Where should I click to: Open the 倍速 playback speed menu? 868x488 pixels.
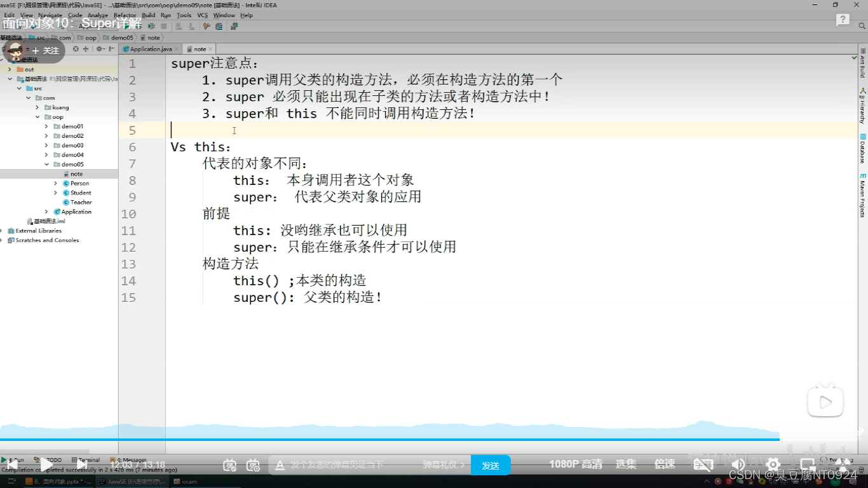coord(665,464)
